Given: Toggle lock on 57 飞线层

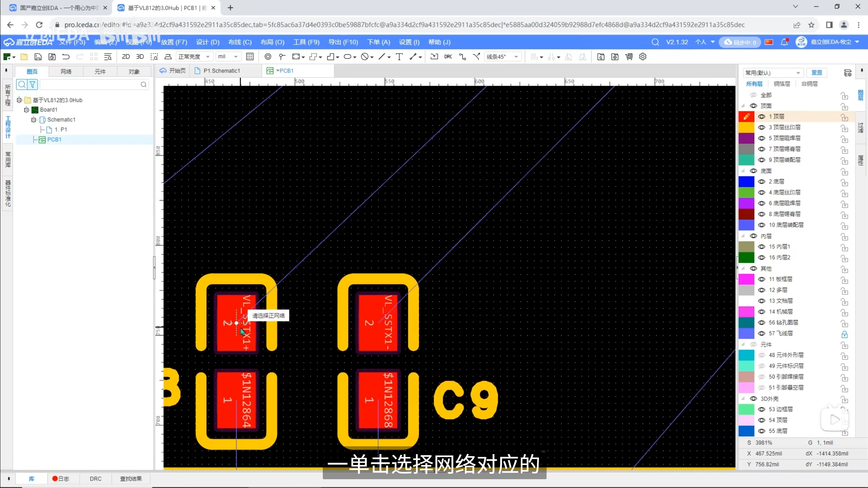Looking at the screenshot, I should (844, 334).
